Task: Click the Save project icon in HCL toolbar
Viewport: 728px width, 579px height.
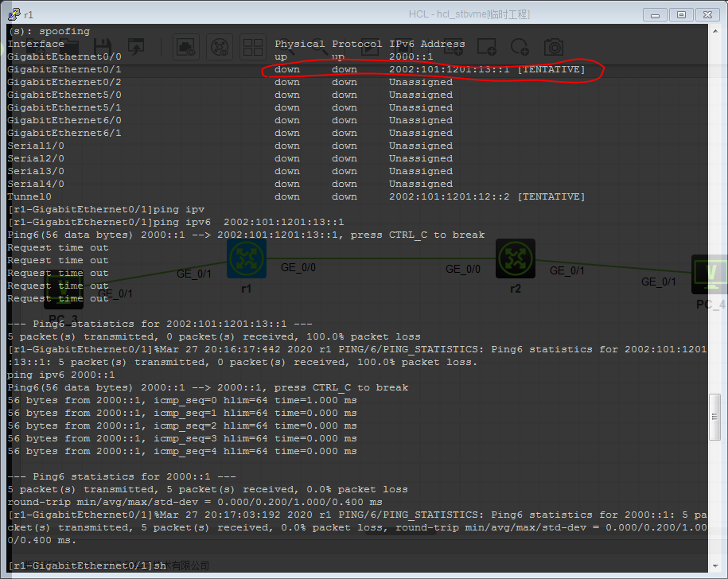Action: (x=103, y=47)
